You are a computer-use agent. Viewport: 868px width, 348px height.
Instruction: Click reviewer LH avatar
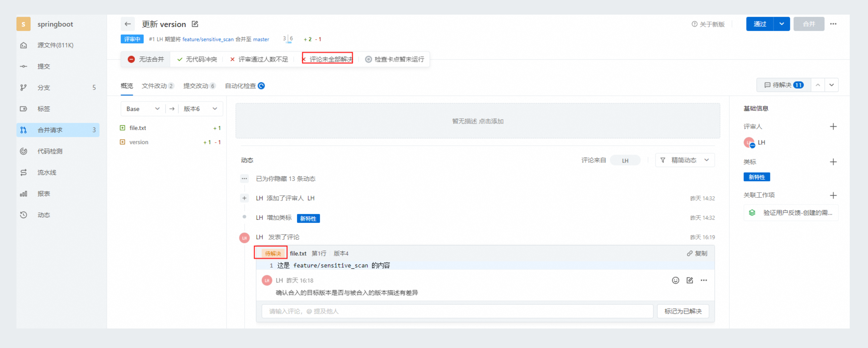(749, 143)
